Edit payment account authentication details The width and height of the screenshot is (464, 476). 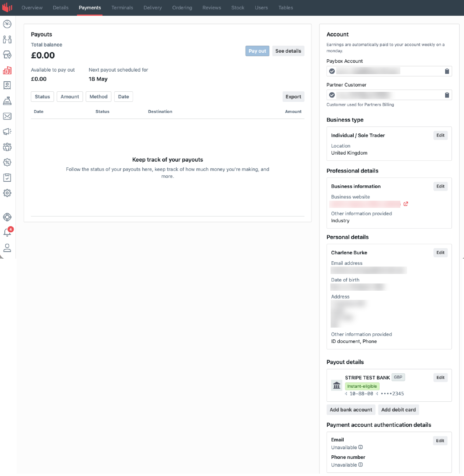pos(440,441)
